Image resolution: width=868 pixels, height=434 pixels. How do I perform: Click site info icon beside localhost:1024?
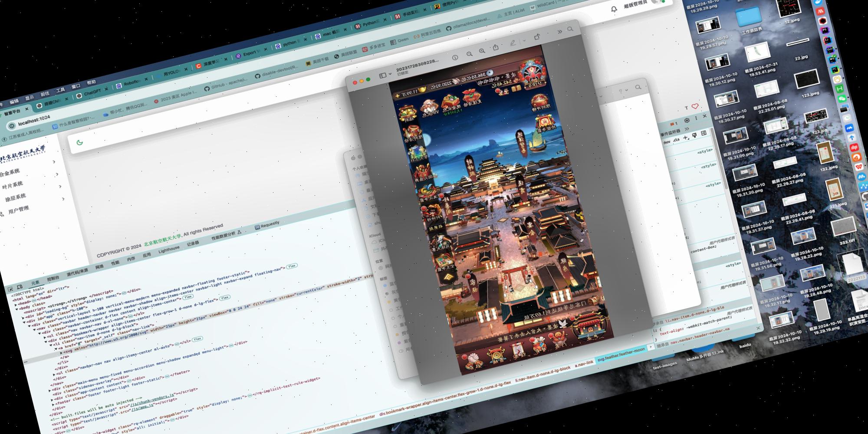pos(13,125)
